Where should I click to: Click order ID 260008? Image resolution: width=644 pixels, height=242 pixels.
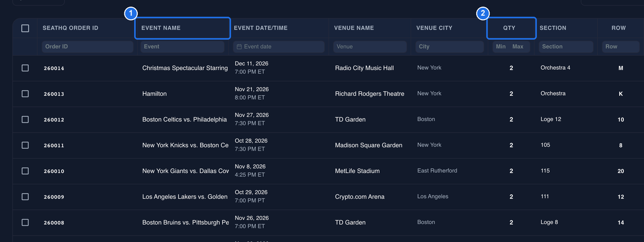coord(54,223)
